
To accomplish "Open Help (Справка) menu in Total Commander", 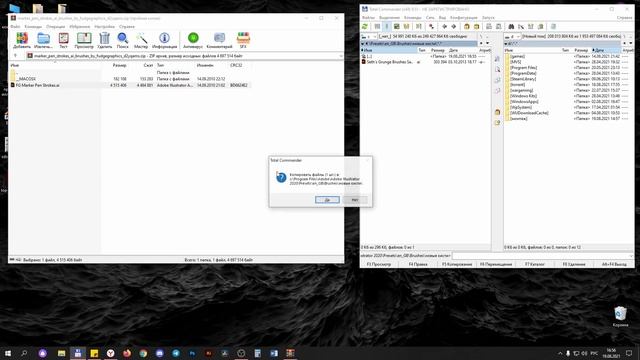I will (624, 18).
